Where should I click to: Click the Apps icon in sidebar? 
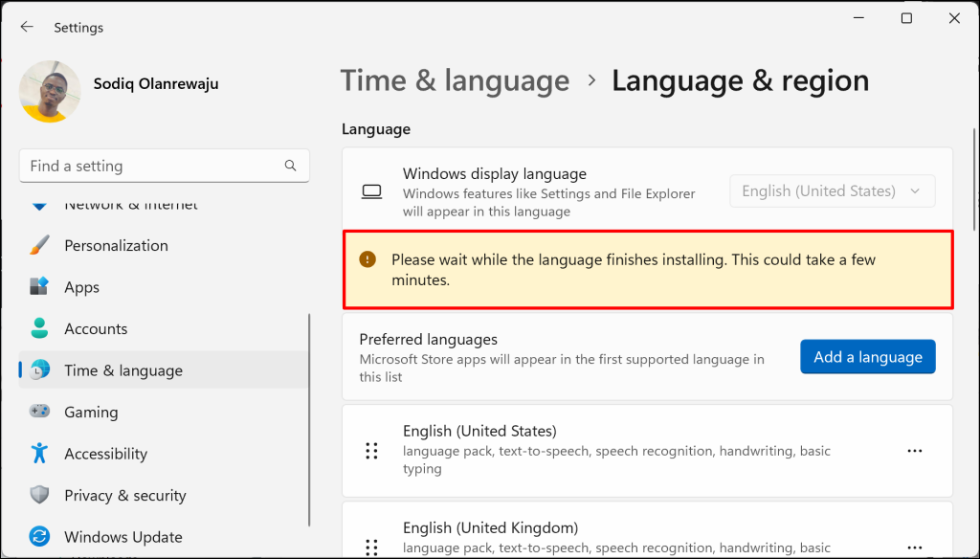39,287
